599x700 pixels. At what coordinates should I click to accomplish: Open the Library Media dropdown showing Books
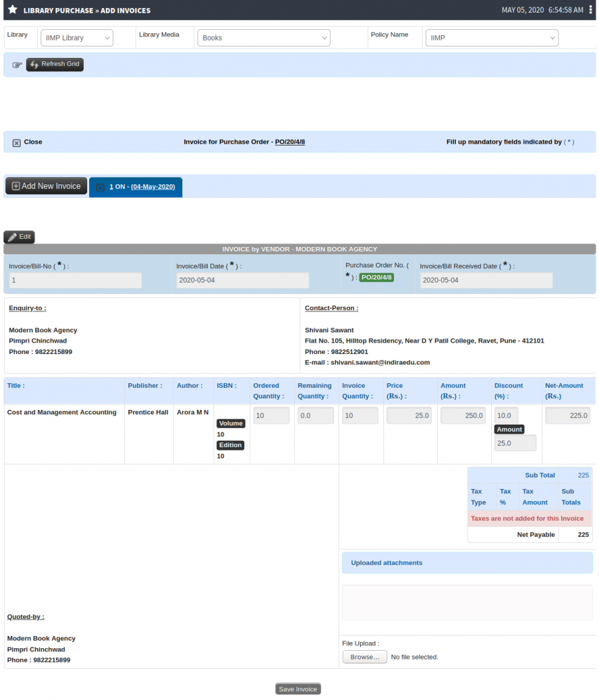pos(264,38)
